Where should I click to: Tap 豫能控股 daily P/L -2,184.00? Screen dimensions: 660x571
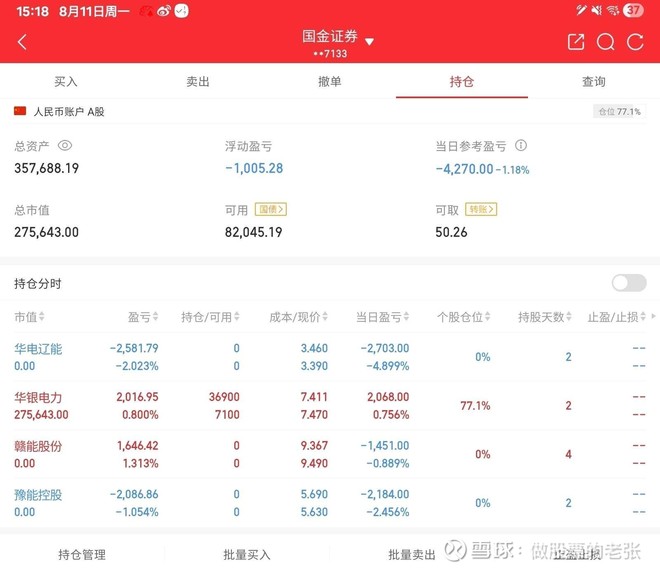tap(385, 494)
